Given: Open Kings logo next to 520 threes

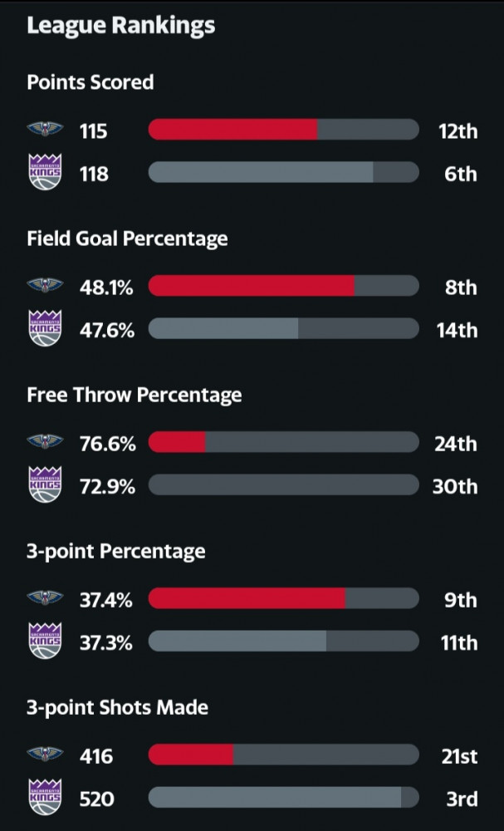Looking at the screenshot, I should (x=45, y=797).
